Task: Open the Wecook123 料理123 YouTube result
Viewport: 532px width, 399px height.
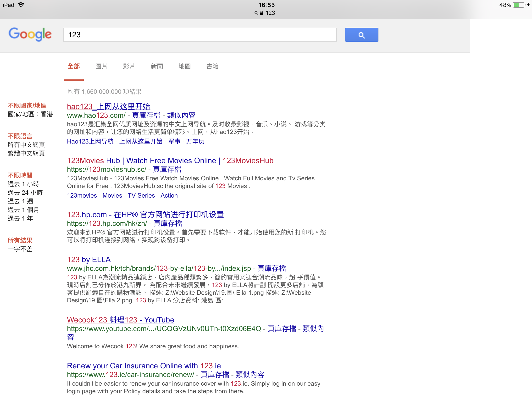Action: tap(121, 320)
